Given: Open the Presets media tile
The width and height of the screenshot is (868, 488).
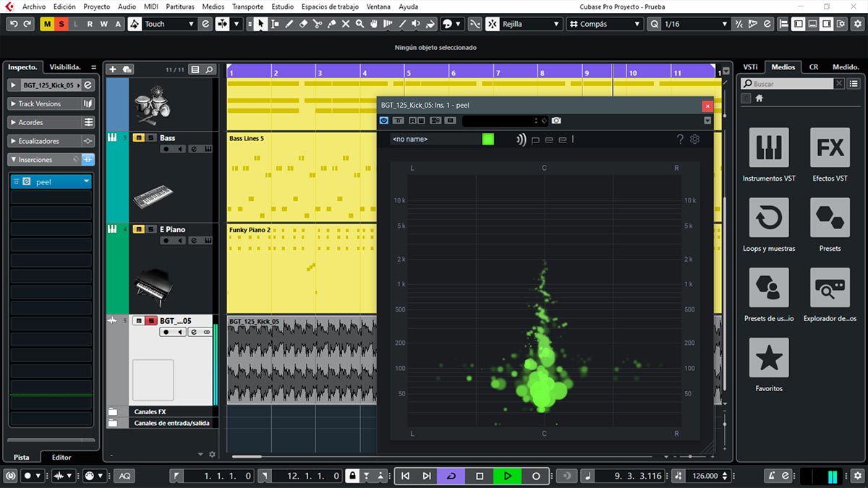Looking at the screenshot, I should [x=830, y=218].
